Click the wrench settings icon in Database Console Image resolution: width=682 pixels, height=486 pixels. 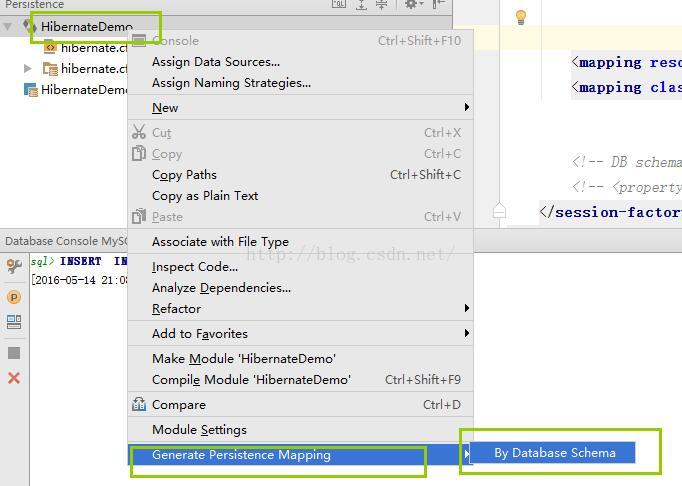[x=14, y=265]
